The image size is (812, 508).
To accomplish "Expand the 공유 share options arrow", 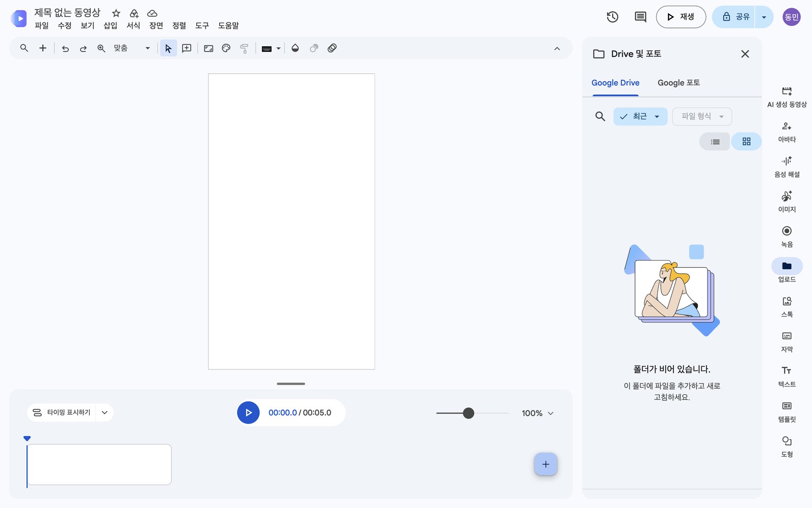I will point(764,17).
